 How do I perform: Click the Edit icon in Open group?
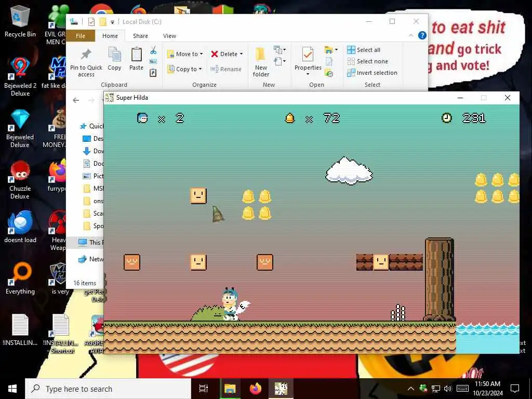point(329,61)
